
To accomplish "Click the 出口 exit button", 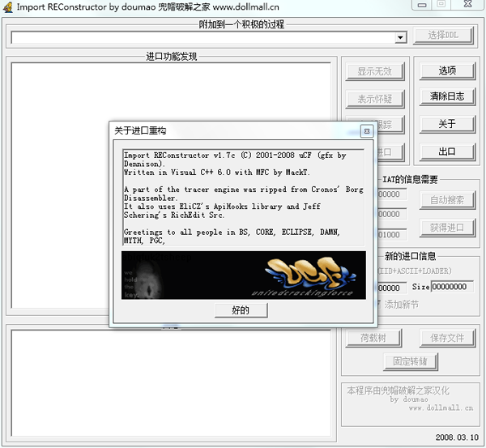I will [447, 151].
